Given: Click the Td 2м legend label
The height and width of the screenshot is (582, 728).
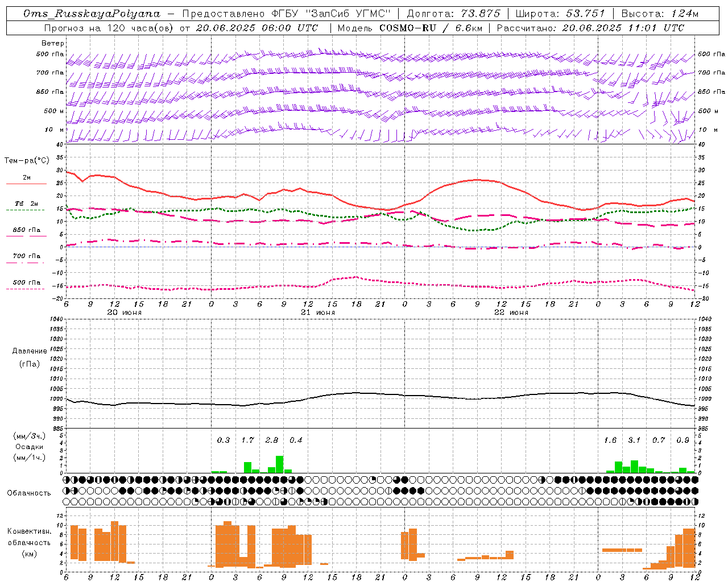Looking at the screenshot, I should coord(27,203).
